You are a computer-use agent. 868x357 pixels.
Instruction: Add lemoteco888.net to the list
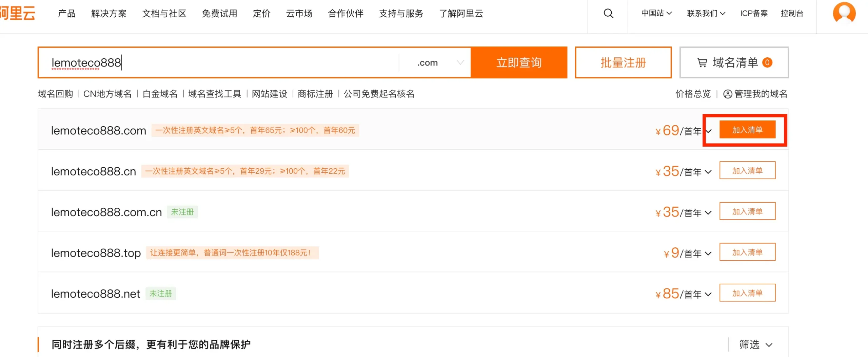click(747, 293)
